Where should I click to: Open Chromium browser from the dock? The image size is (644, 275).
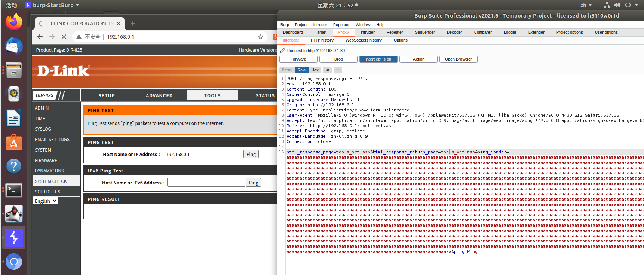[14, 262]
